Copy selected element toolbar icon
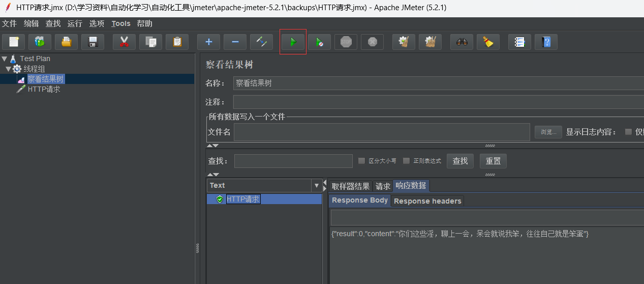The width and height of the screenshot is (644, 284). pos(150,42)
